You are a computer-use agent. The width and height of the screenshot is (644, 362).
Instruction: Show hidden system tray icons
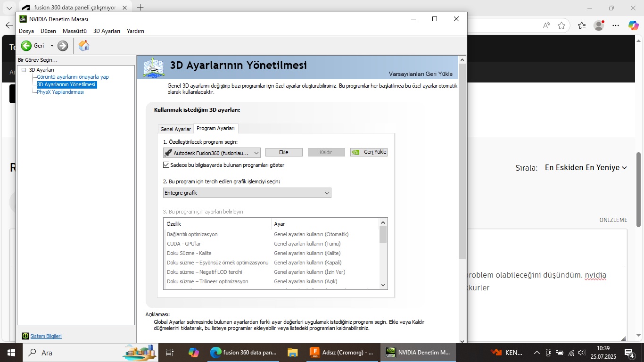pyautogui.click(x=537, y=353)
